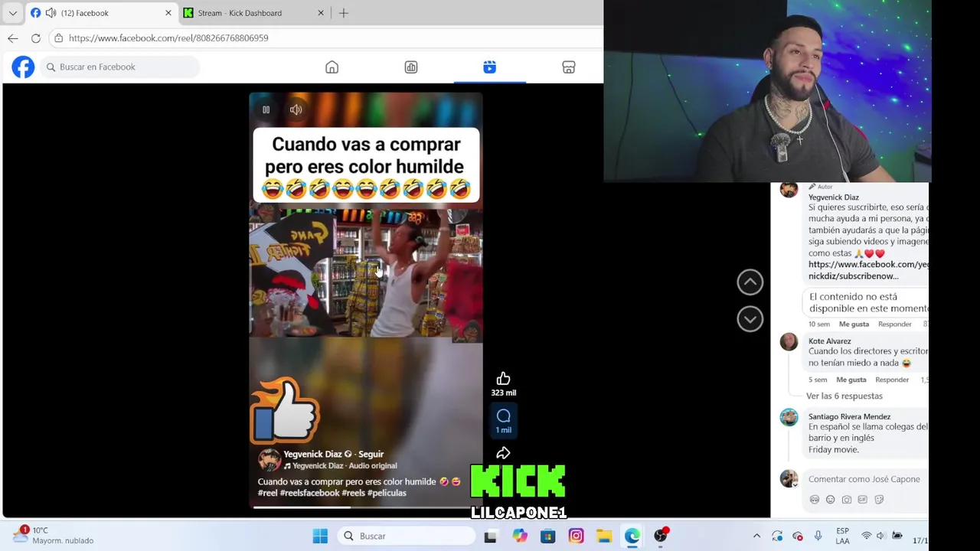
Task: Open the facebook.com subscribenow link in comment
Action: (868, 270)
